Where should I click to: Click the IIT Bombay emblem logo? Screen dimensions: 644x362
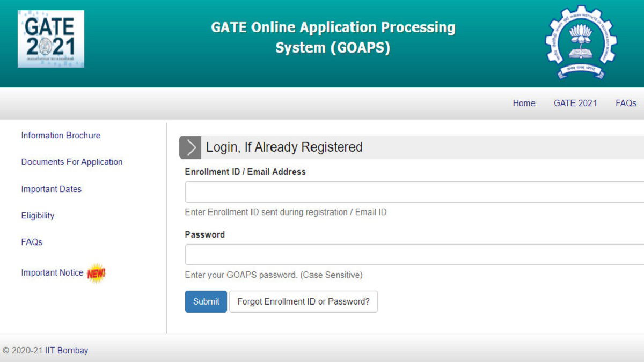coord(581,42)
